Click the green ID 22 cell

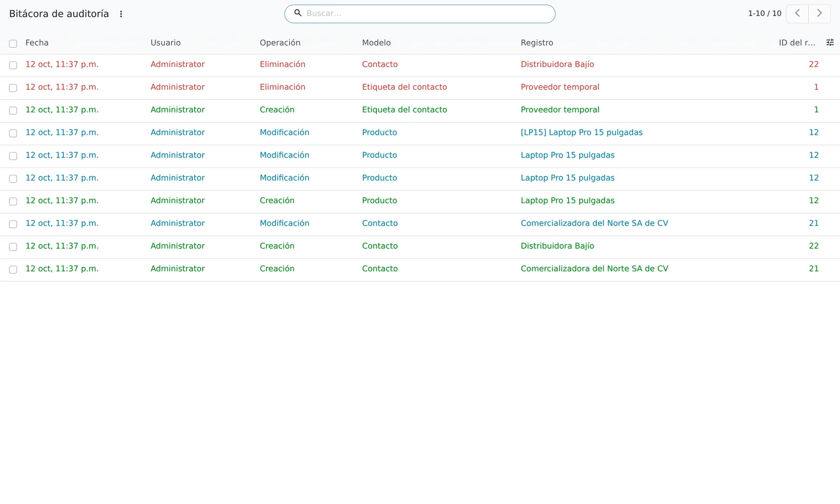(813, 246)
